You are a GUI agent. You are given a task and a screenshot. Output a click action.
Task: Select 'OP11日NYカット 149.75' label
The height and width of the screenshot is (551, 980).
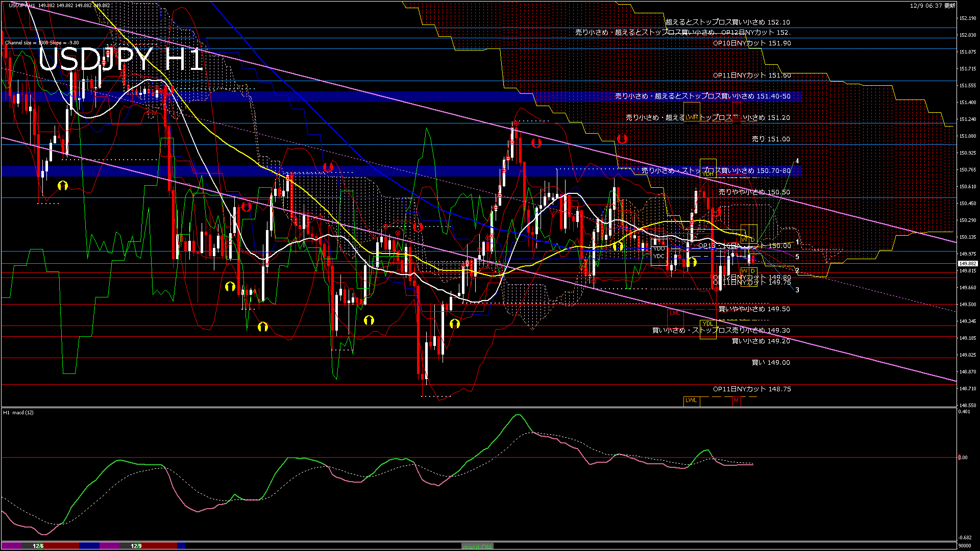coord(752,282)
